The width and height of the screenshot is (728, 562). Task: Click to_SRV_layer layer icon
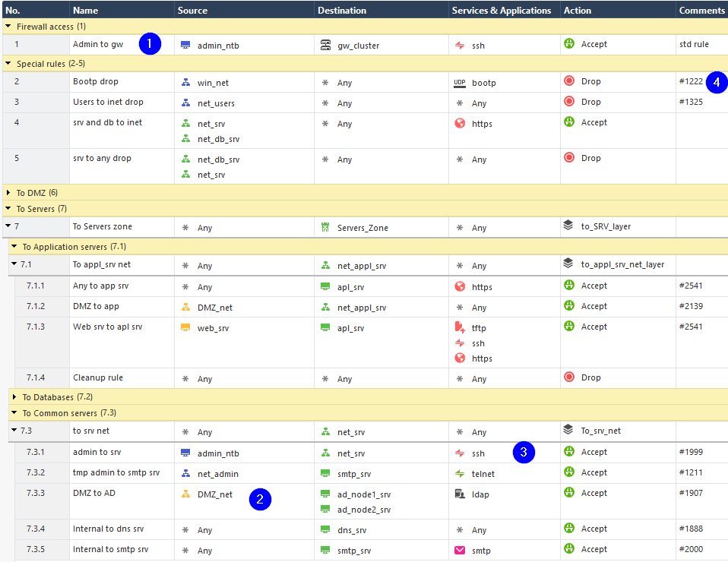click(x=568, y=226)
